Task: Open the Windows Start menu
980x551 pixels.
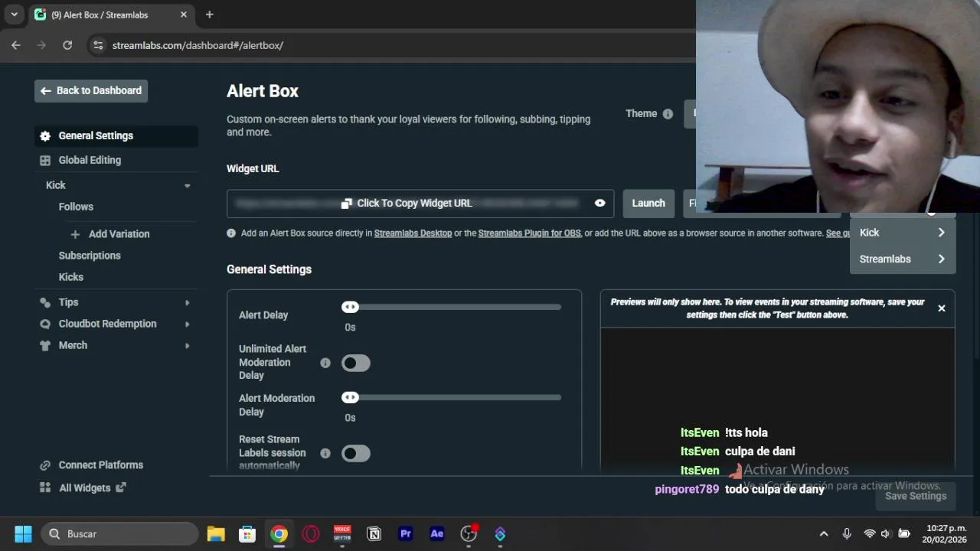Action: pyautogui.click(x=23, y=534)
